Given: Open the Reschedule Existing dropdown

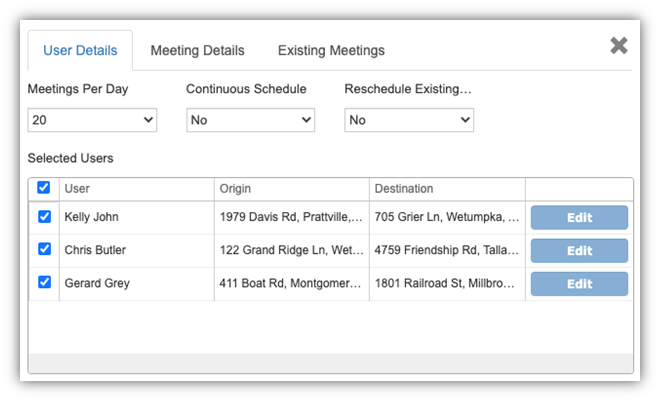Looking at the screenshot, I should click(x=408, y=120).
